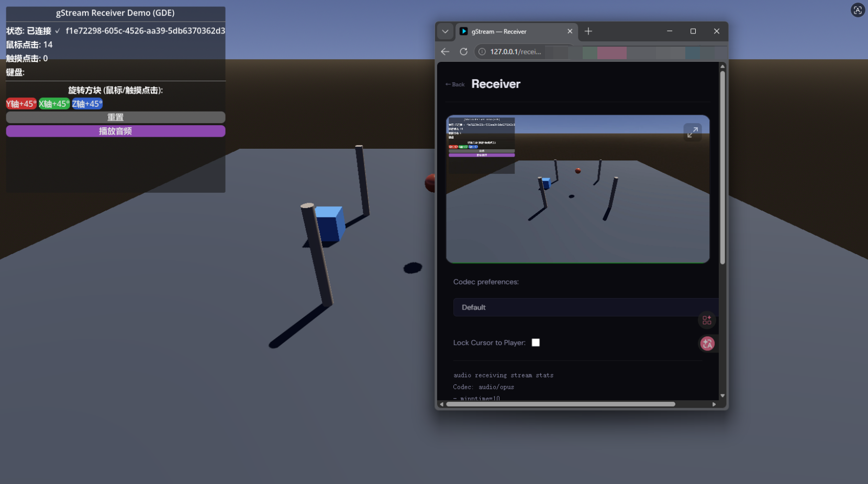Click the scroll left arrow at browser bottom
Viewport: 868px width, 484px height.
(x=441, y=404)
